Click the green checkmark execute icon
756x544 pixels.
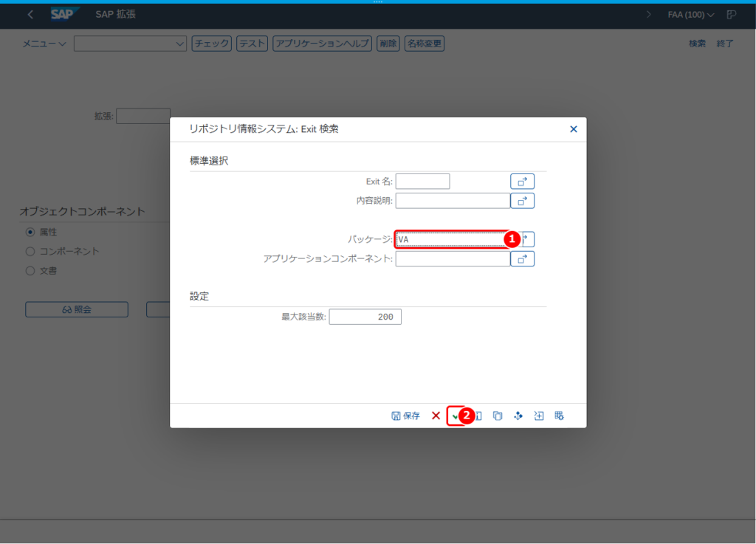pos(455,416)
